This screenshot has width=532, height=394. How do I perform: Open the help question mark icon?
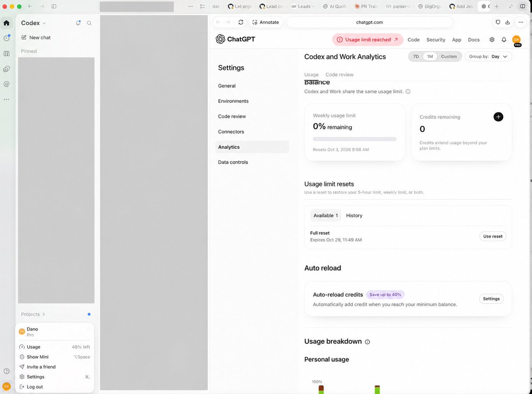tap(7, 371)
